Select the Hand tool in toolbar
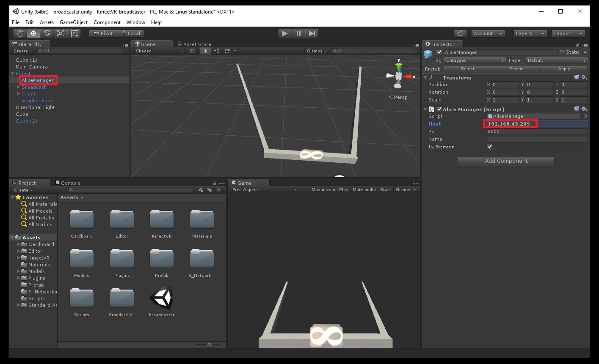The width and height of the screenshot is (599, 364). click(x=19, y=33)
